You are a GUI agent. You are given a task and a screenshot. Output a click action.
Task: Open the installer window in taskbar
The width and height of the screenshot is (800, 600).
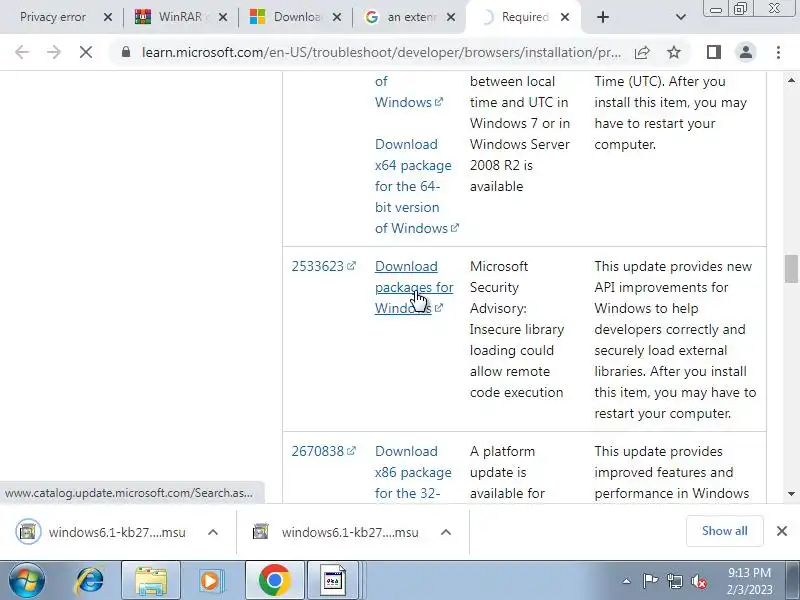point(334,580)
